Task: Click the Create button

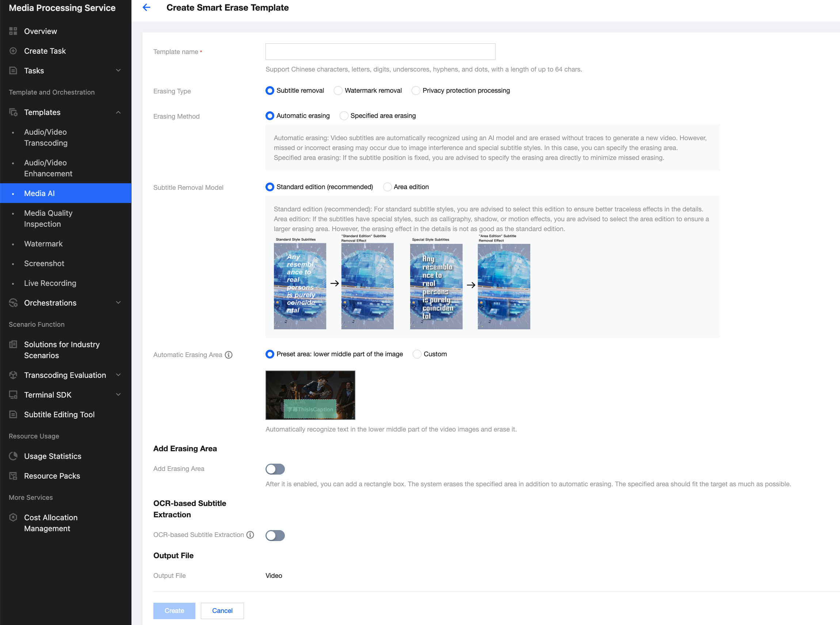Action: (175, 611)
